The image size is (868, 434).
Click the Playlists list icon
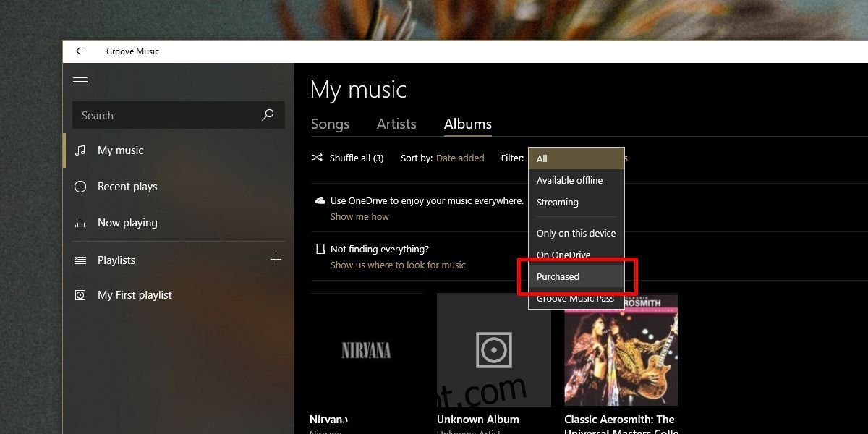(x=80, y=260)
